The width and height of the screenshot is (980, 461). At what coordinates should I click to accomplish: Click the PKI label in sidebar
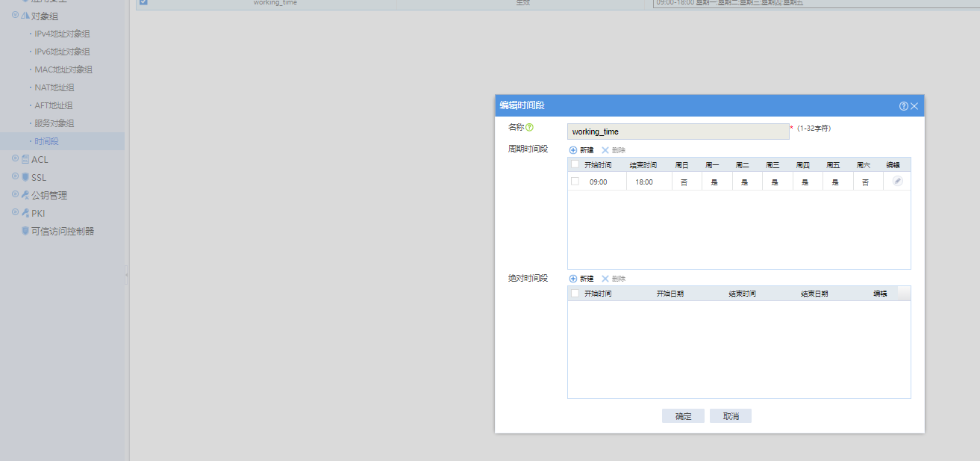click(x=39, y=213)
